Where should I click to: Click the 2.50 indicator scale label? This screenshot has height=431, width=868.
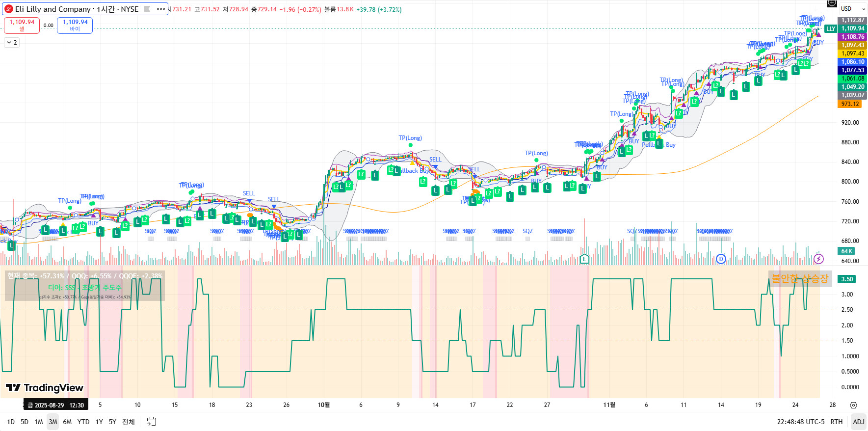point(847,310)
